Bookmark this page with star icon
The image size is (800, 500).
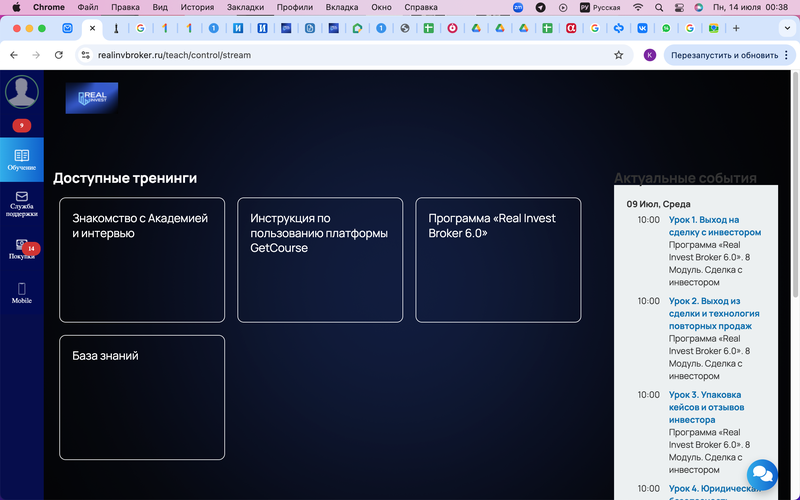click(618, 55)
